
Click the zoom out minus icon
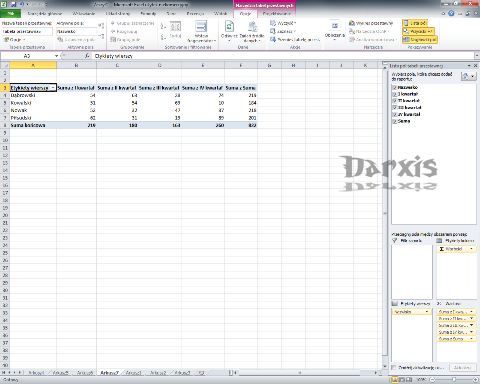pos(432,379)
